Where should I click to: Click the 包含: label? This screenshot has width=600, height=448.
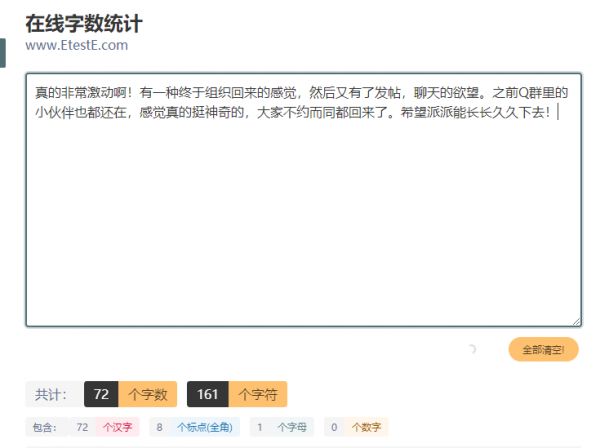(45, 427)
